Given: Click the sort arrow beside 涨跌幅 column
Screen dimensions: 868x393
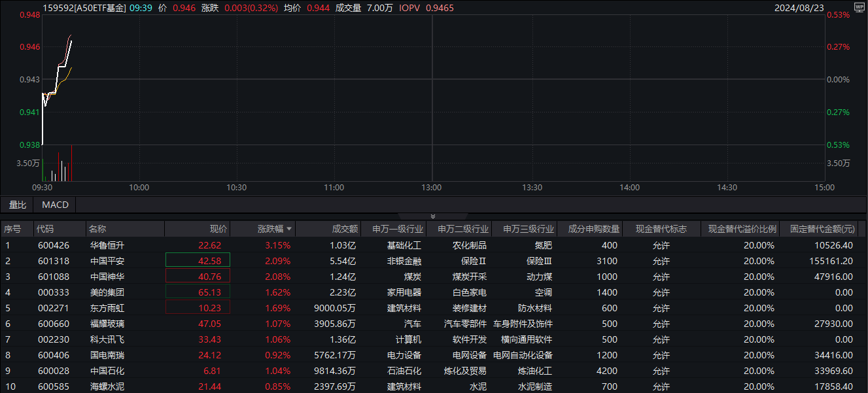Looking at the screenshot, I should (290, 230).
